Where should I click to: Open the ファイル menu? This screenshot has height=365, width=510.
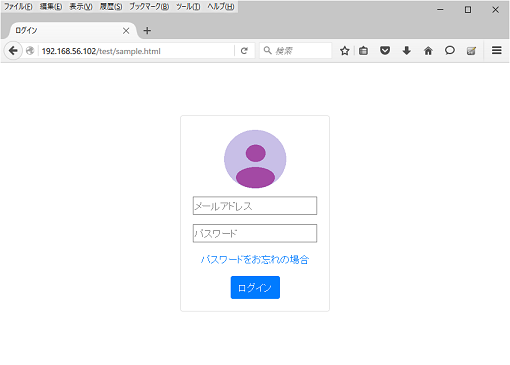[x=18, y=6]
